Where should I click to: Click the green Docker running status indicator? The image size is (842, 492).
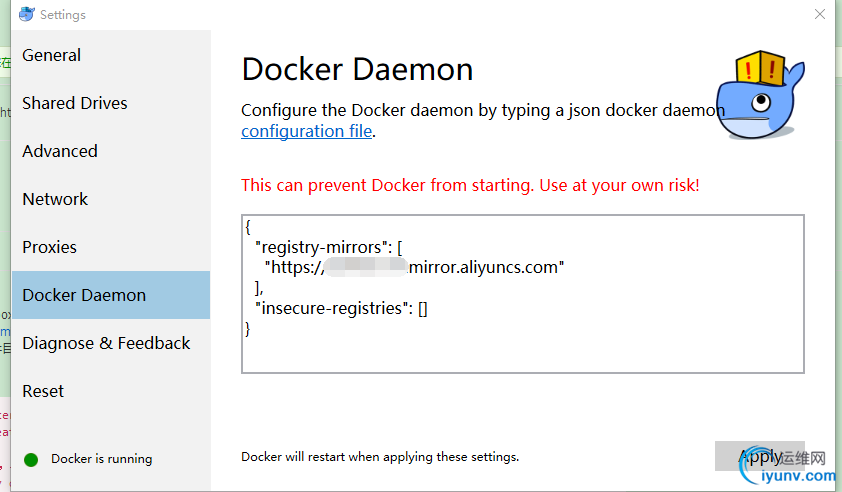coord(31,459)
